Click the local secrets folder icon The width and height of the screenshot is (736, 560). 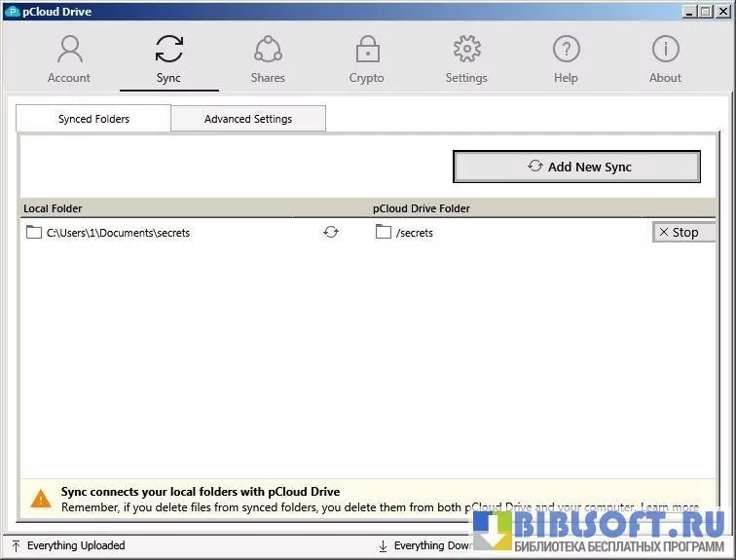[x=34, y=232]
